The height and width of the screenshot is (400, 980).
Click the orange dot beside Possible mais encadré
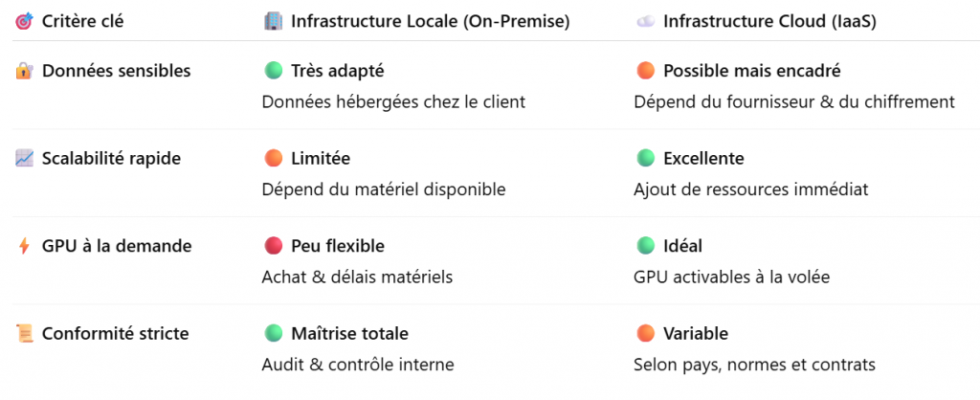[x=645, y=71]
